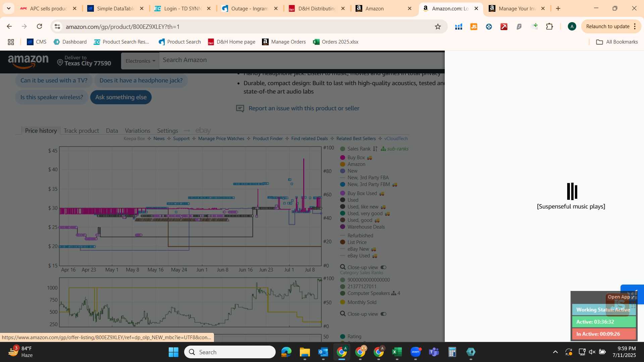Viewport: 644px width, 362px height.
Task: Open the Chrome apps grid icon
Action: tap(11, 42)
